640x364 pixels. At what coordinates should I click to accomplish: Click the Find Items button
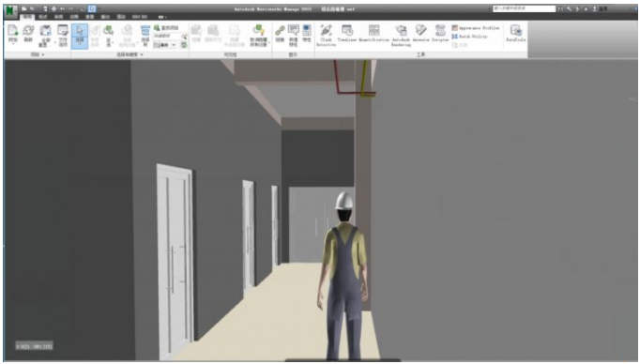(166, 28)
